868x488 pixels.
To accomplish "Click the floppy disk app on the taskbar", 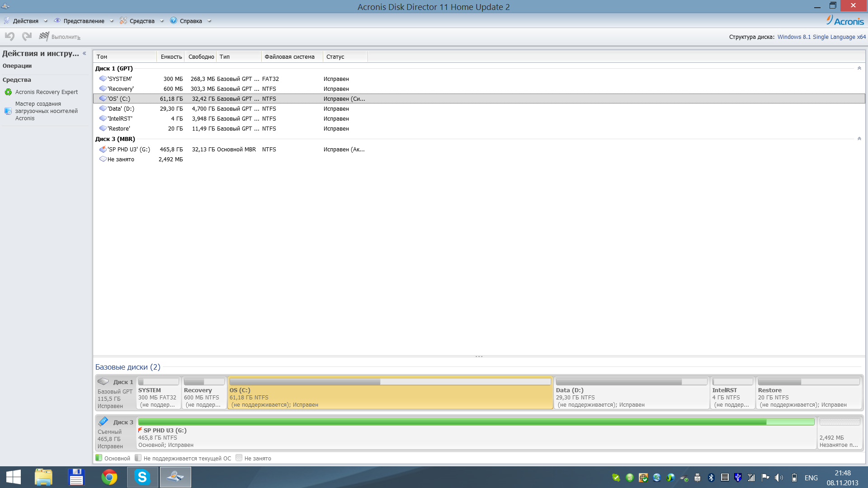I will (76, 477).
